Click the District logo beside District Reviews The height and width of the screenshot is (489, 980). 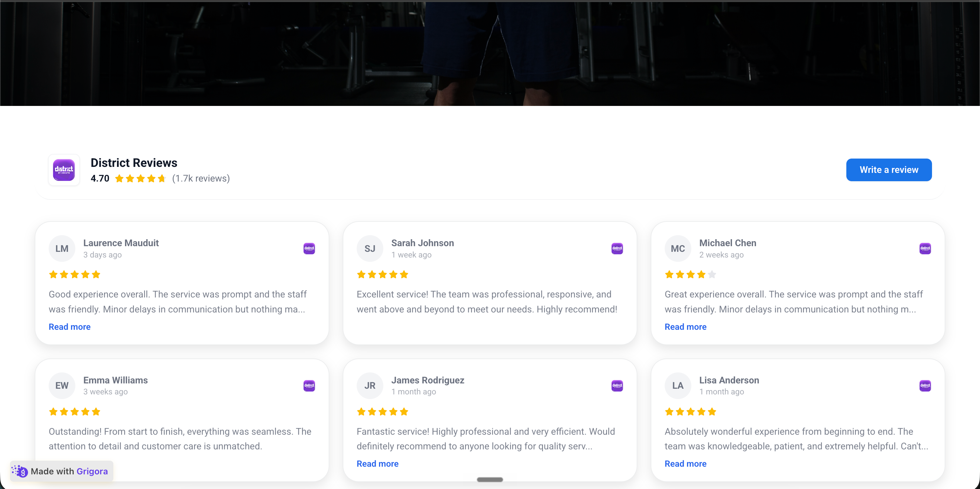pyautogui.click(x=64, y=170)
